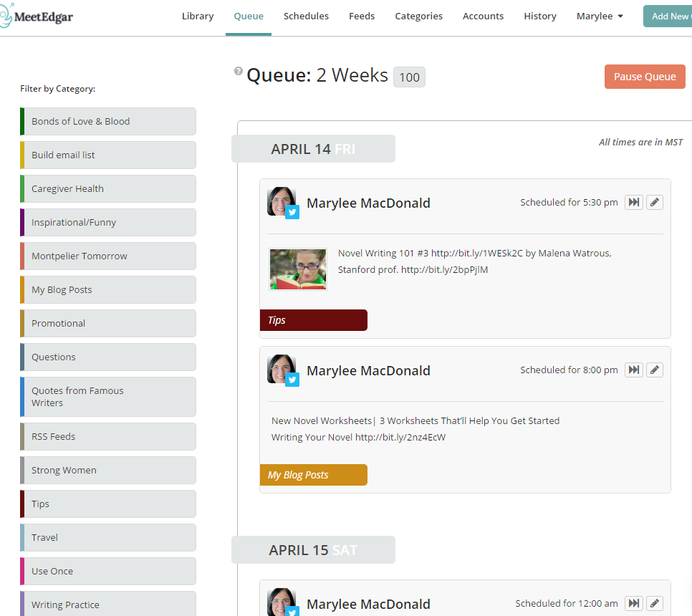
Task: Click 'Scheduled for 8:00 pm' text
Action: pos(569,370)
